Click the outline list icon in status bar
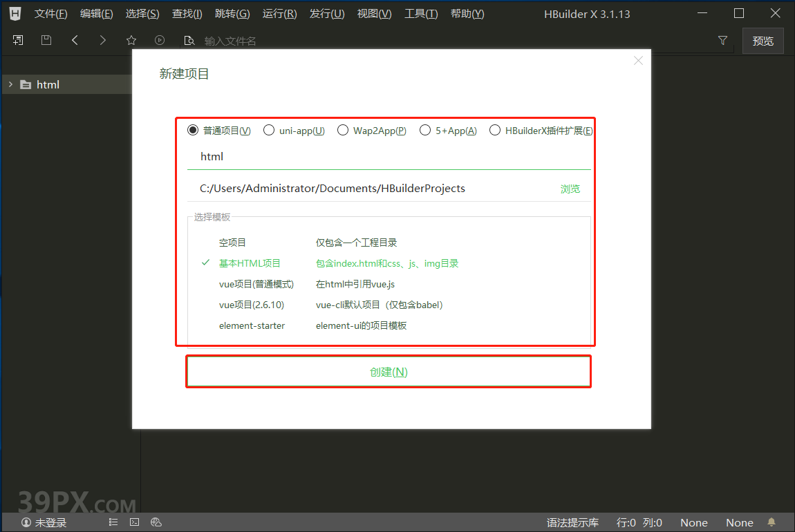Image resolution: width=795 pixels, height=532 pixels. [113, 522]
